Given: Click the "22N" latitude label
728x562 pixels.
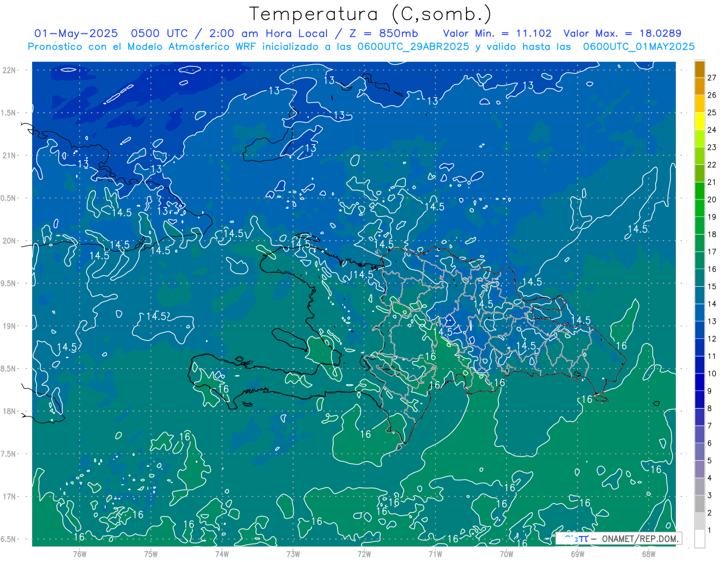Looking at the screenshot, I should (10, 70).
